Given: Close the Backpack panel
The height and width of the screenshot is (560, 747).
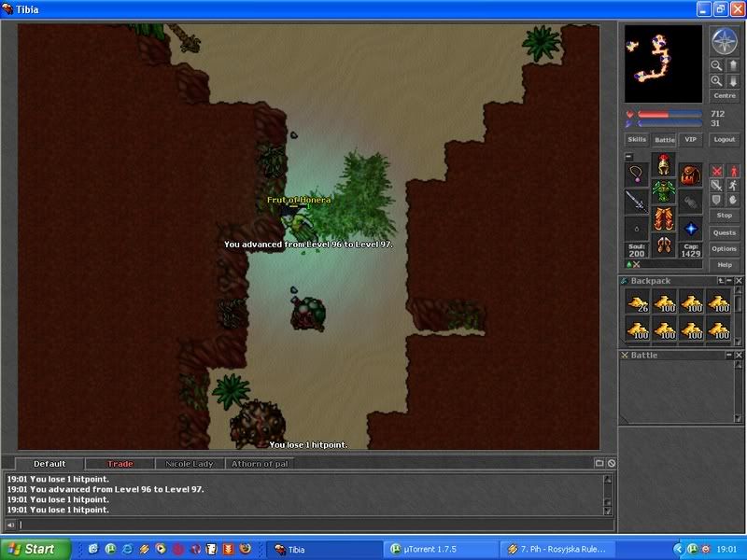Looking at the screenshot, I should [x=739, y=281].
